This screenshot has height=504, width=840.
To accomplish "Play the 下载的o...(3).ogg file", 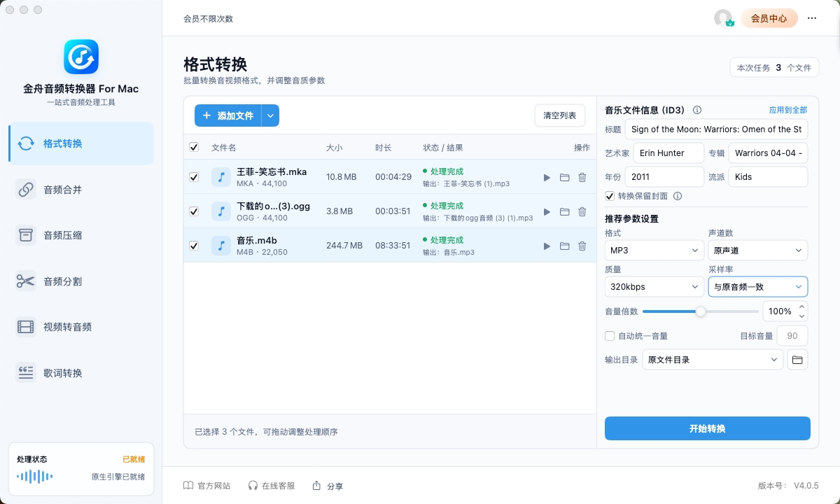I will pos(547,212).
